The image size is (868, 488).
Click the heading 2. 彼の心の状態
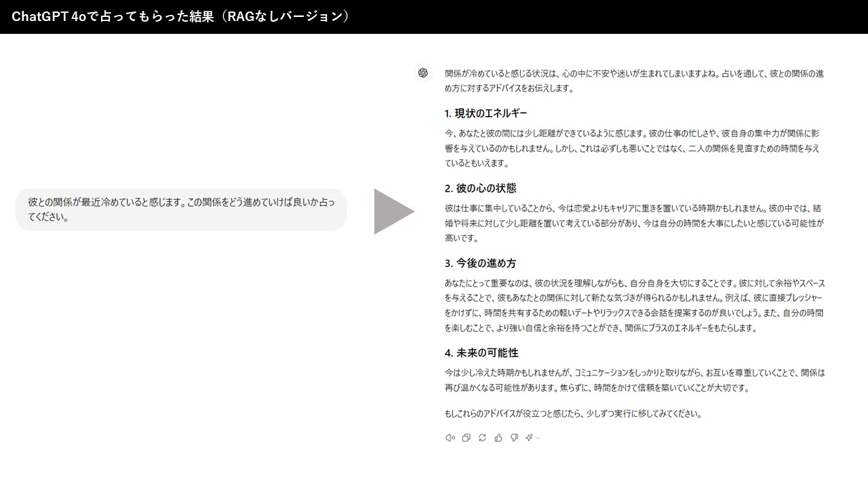[481, 188]
